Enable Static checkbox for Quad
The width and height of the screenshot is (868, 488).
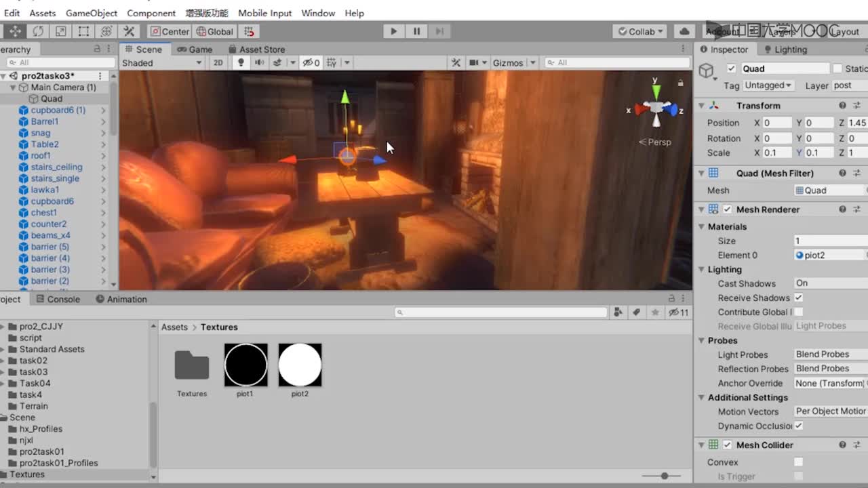(837, 68)
